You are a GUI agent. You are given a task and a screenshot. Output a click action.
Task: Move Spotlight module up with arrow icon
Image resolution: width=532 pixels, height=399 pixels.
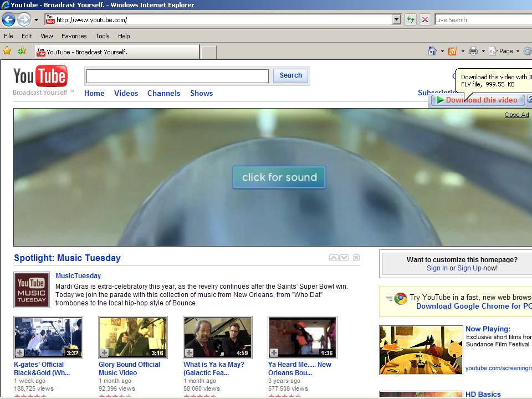(x=334, y=258)
